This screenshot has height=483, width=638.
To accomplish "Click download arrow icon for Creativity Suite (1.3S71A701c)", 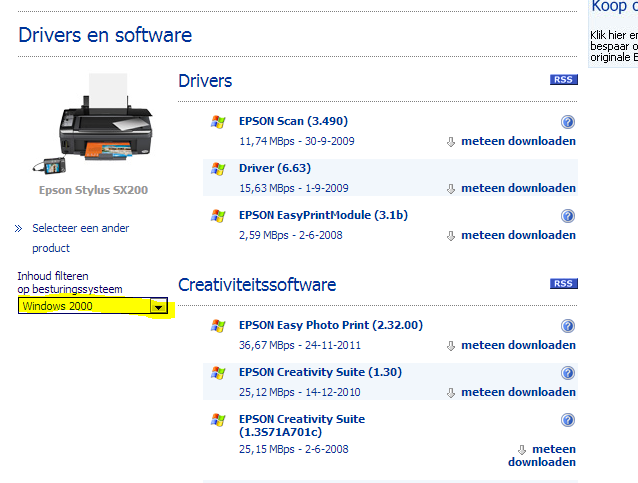I will (522, 450).
